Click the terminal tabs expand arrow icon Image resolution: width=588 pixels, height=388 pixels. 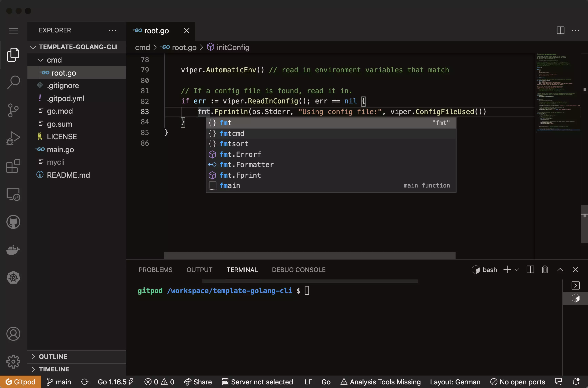[x=575, y=285]
